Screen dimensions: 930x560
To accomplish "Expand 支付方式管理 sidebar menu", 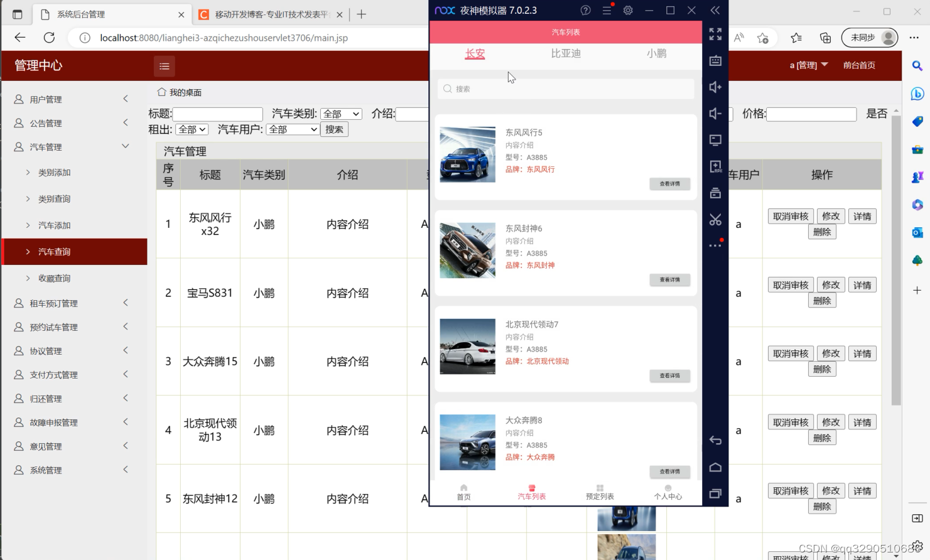I will tap(74, 375).
